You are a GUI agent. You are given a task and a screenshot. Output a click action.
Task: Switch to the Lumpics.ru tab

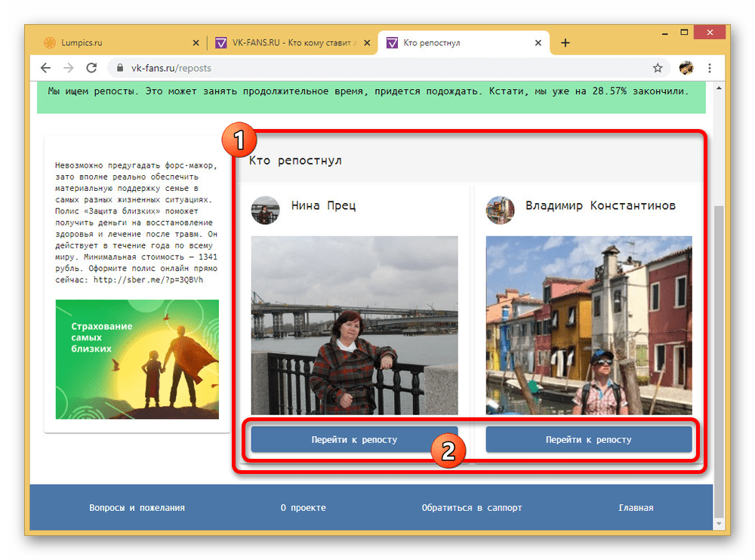[x=113, y=43]
